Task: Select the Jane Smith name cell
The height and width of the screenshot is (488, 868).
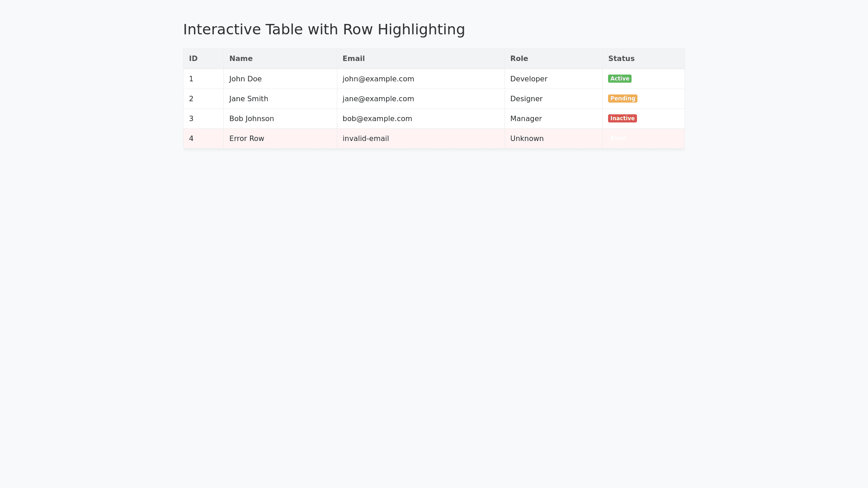Action: tap(249, 99)
